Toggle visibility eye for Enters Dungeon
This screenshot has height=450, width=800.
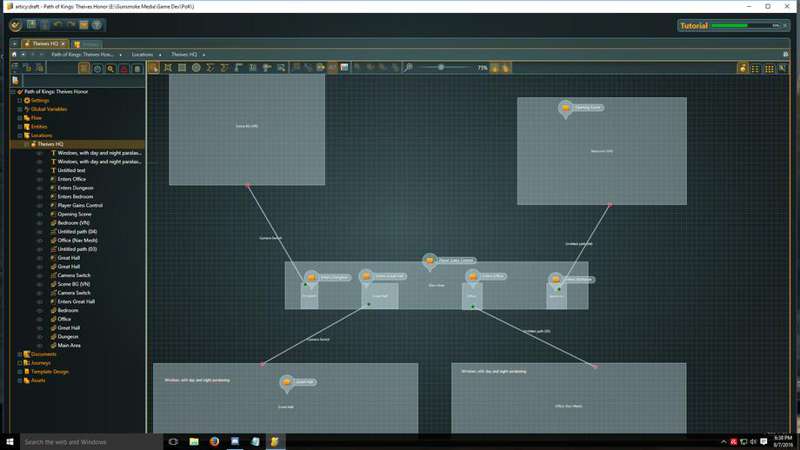39,188
